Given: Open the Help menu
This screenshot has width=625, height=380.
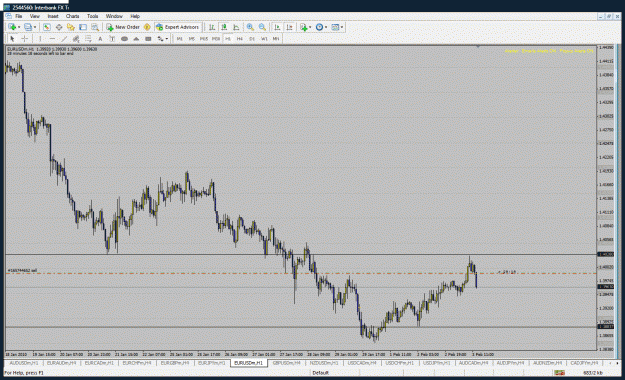Looking at the screenshot, I should [x=135, y=16].
